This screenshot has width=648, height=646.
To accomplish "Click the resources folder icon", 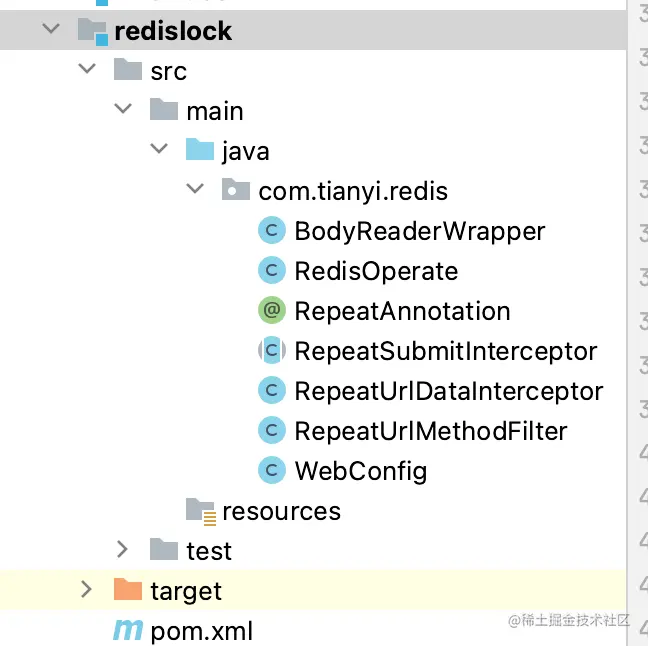I will pos(200,511).
